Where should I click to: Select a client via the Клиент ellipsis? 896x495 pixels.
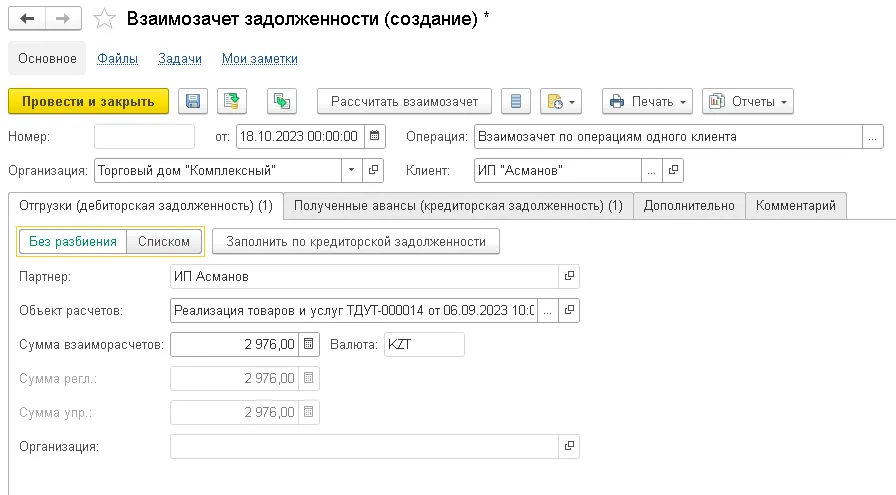coord(651,170)
